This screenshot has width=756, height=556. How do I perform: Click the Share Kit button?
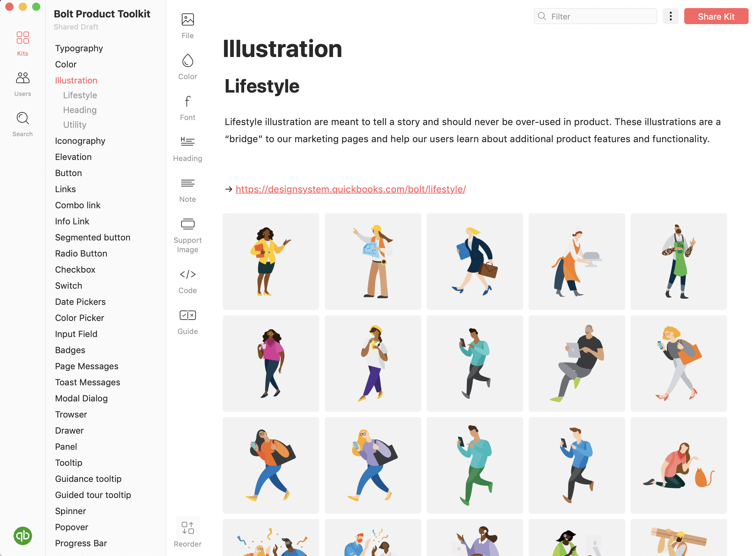click(x=716, y=16)
